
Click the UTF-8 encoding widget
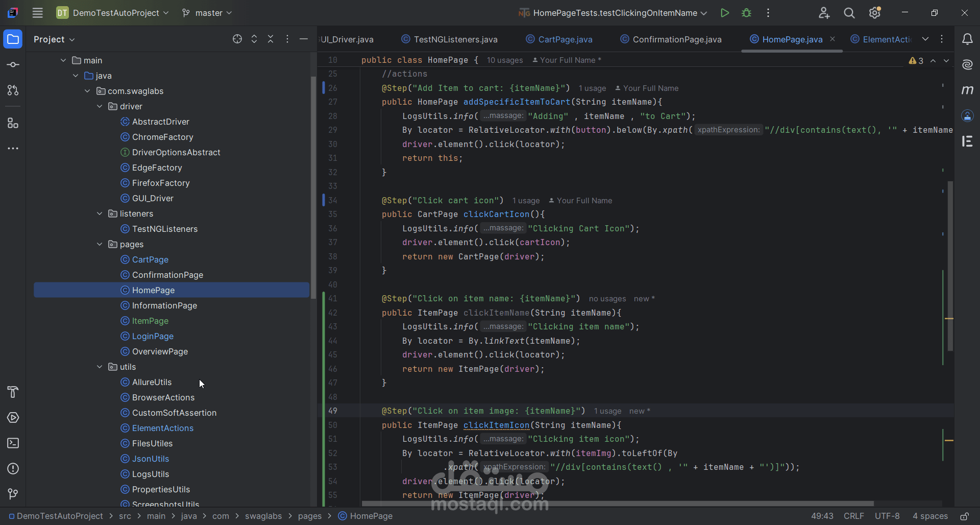(x=887, y=516)
